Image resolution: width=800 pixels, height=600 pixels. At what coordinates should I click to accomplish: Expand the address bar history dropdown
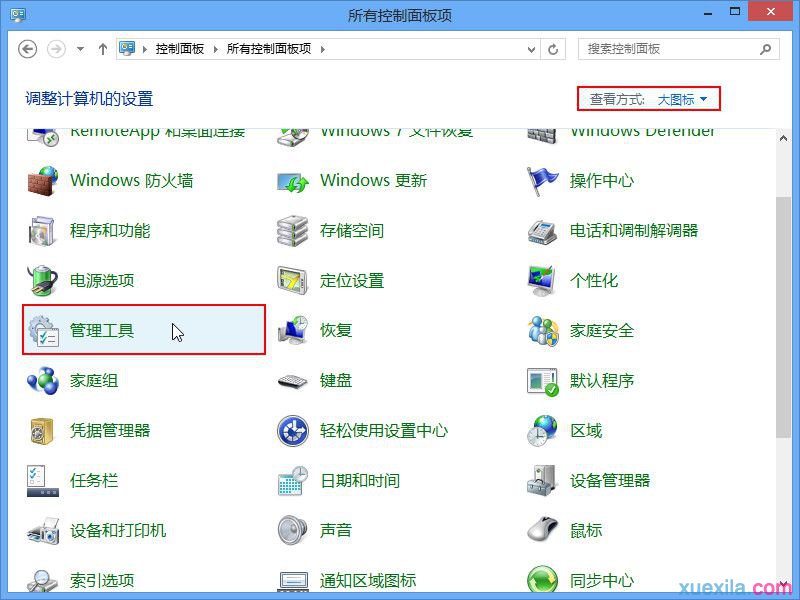click(531, 49)
